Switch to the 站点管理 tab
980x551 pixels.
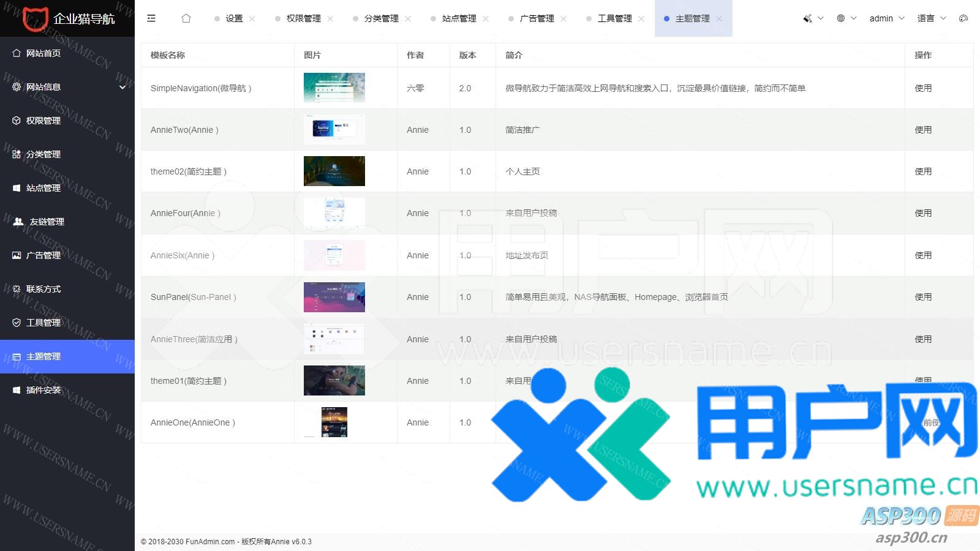pyautogui.click(x=459, y=19)
